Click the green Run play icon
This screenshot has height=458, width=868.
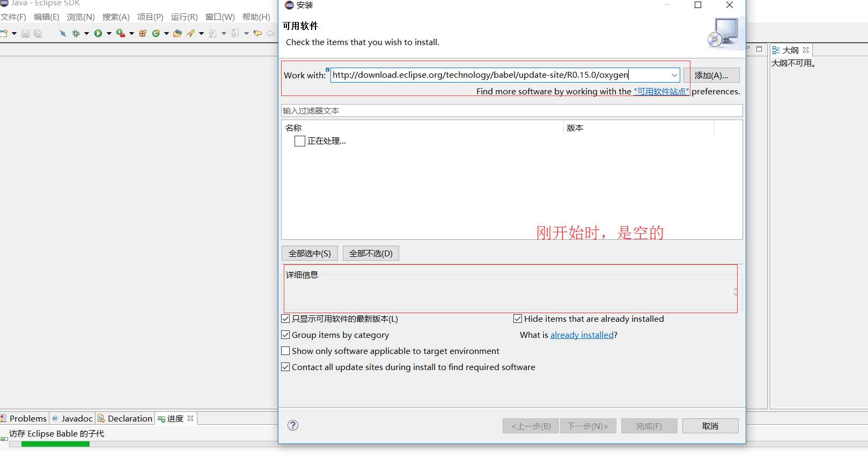pos(98,33)
